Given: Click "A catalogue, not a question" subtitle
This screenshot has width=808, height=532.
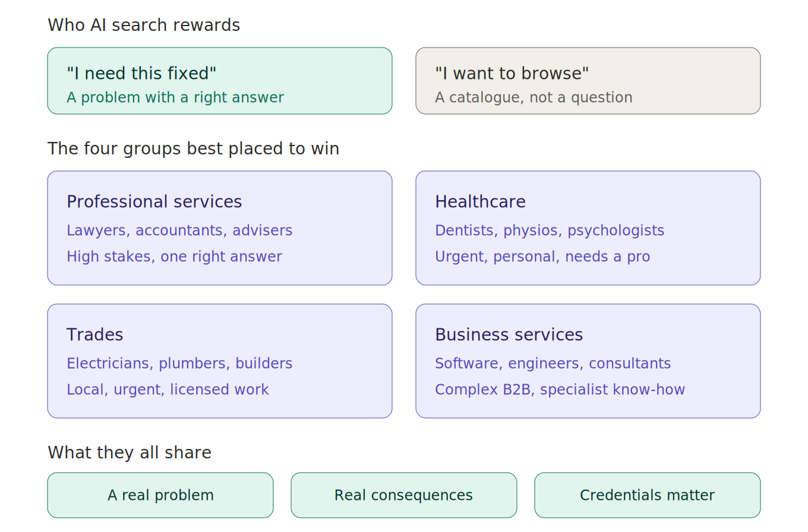Looking at the screenshot, I should (534, 97).
